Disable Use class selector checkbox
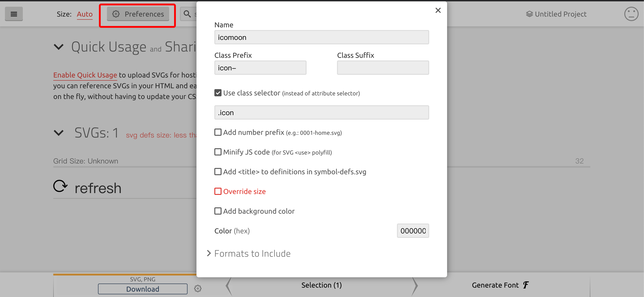Image resolution: width=644 pixels, height=297 pixels. [218, 93]
